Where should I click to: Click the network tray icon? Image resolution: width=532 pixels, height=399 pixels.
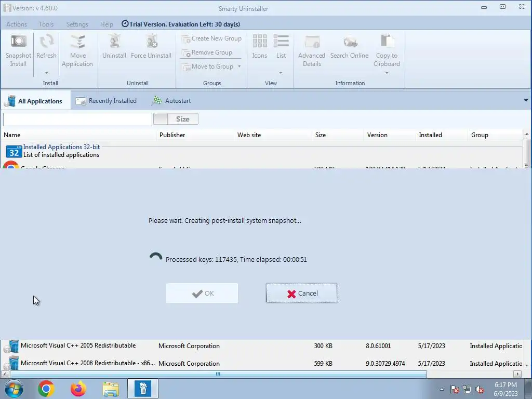click(x=467, y=390)
